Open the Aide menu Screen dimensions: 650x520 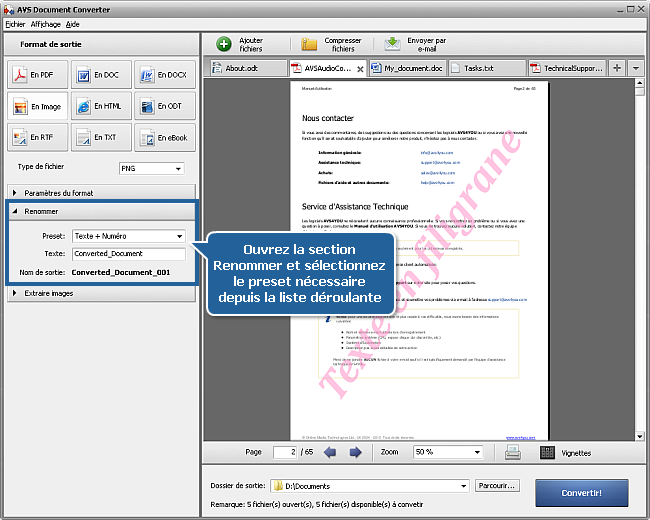click(73, 24)
